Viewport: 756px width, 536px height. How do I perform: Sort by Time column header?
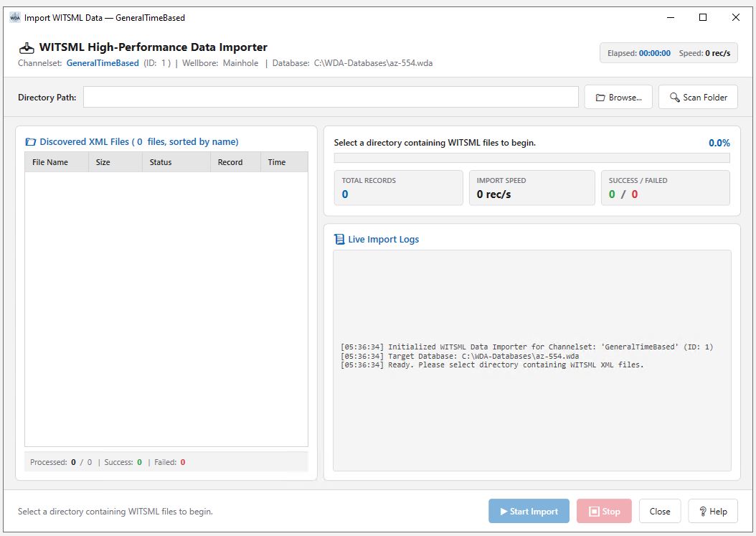click(285, 162)
